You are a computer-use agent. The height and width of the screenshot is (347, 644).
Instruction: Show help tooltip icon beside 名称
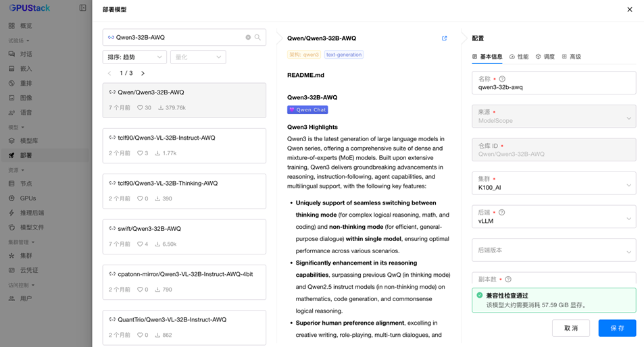[502, 79]
